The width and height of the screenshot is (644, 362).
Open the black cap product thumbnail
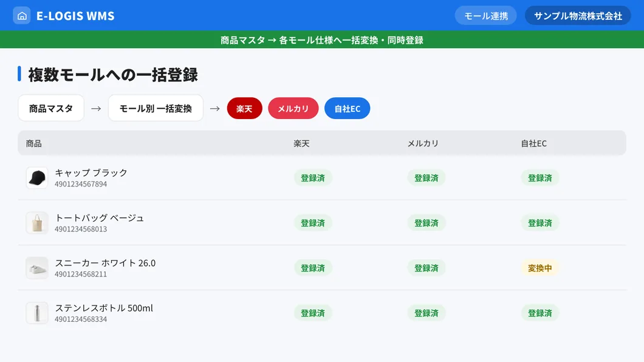pos(37,178)
